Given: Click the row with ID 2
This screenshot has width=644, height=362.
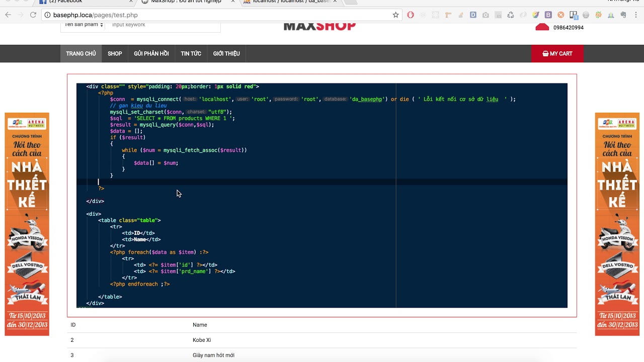Looking at the screenshot, I should [322, 340].
